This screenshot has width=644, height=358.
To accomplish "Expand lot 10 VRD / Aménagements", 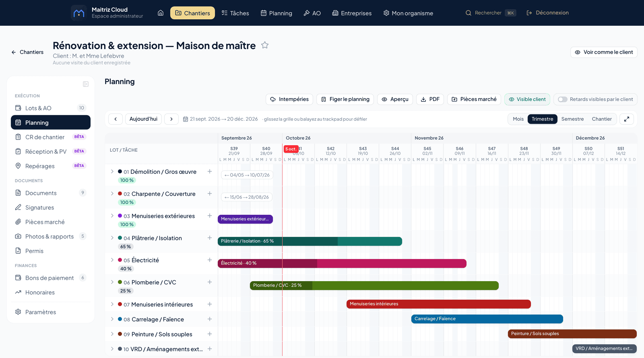I will point(112,349).
